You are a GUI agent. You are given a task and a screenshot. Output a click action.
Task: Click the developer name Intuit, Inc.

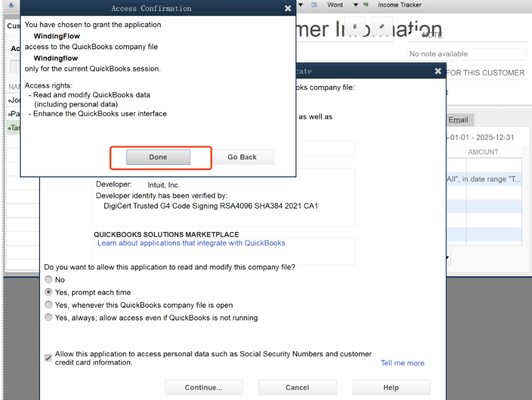click(164, 185)
